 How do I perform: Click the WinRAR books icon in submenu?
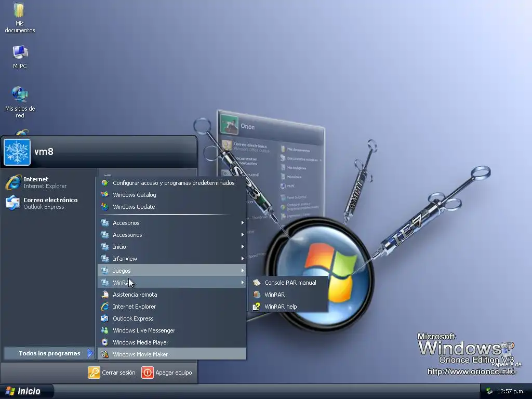point(257,295)
